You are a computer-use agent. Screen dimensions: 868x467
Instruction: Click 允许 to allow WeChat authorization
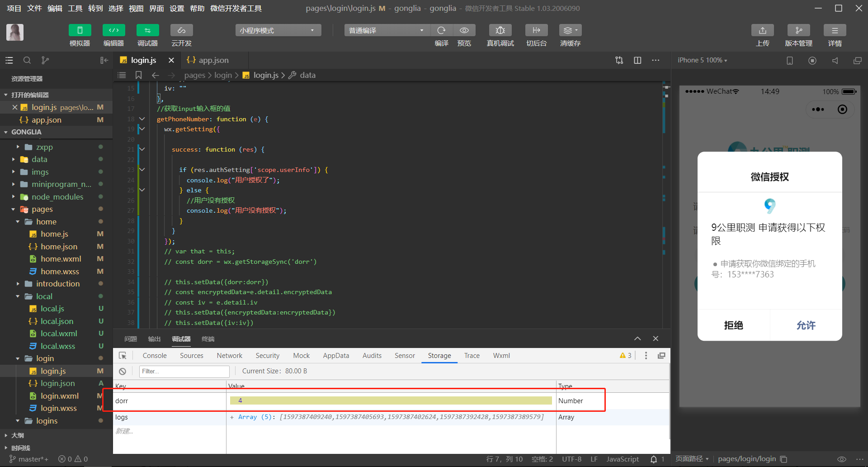tap(806, 325)
